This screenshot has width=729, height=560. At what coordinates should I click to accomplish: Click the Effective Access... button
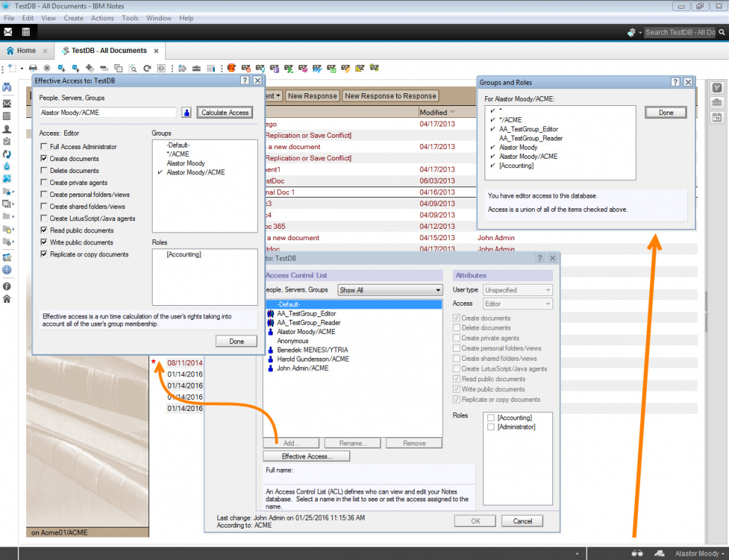[x=307, y=456]
